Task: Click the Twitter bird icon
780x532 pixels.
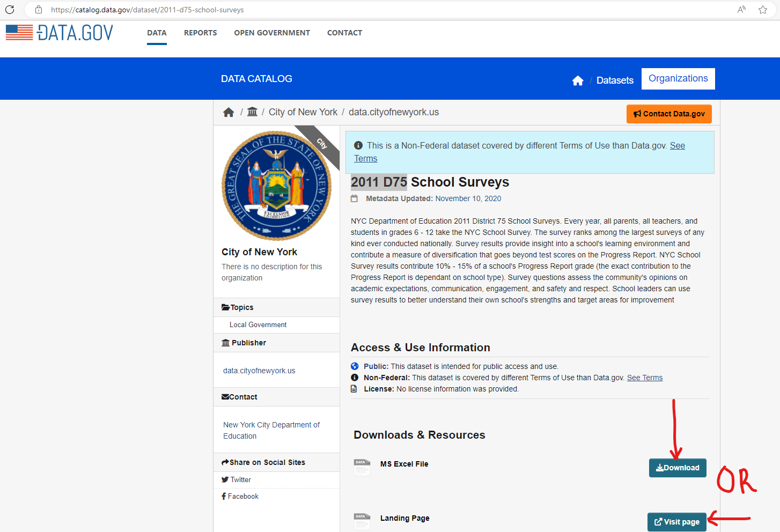Action: [x=225, y=480]
